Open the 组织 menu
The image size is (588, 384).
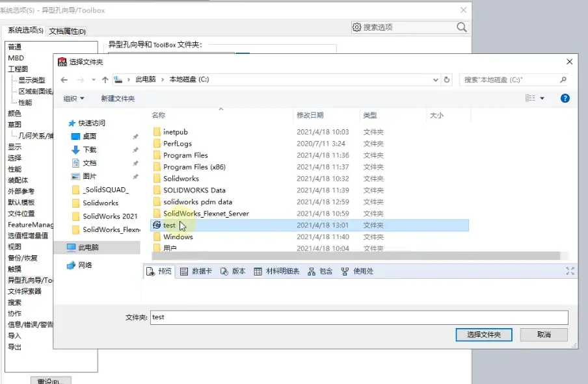click(73, 99)
